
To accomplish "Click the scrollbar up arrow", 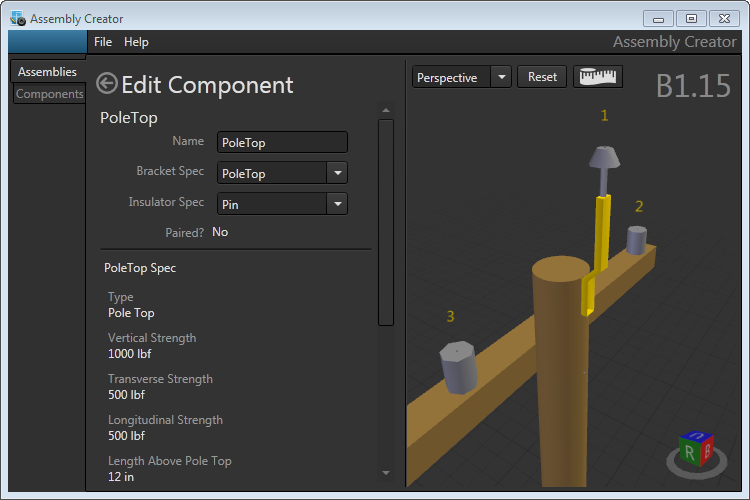I will [386, 111].
